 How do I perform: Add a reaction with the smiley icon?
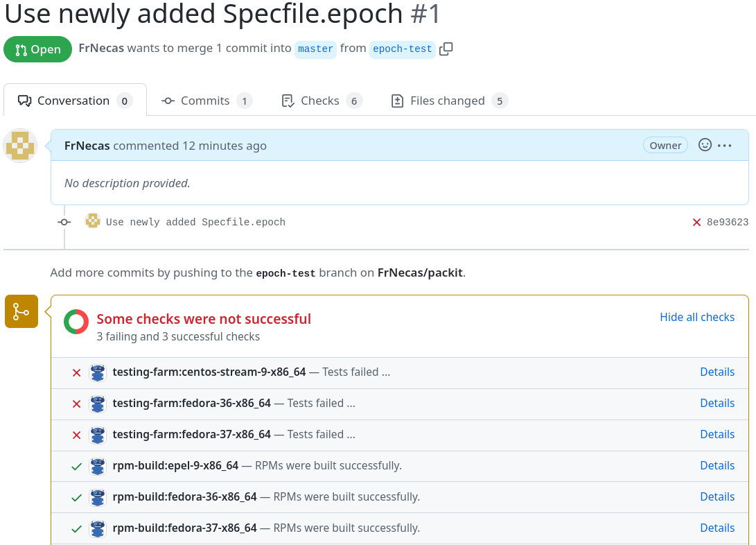(705, 145)
